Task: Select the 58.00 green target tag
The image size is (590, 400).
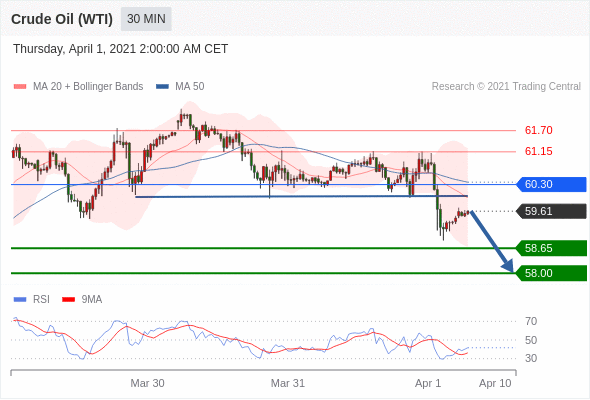Action: (551, 273)
